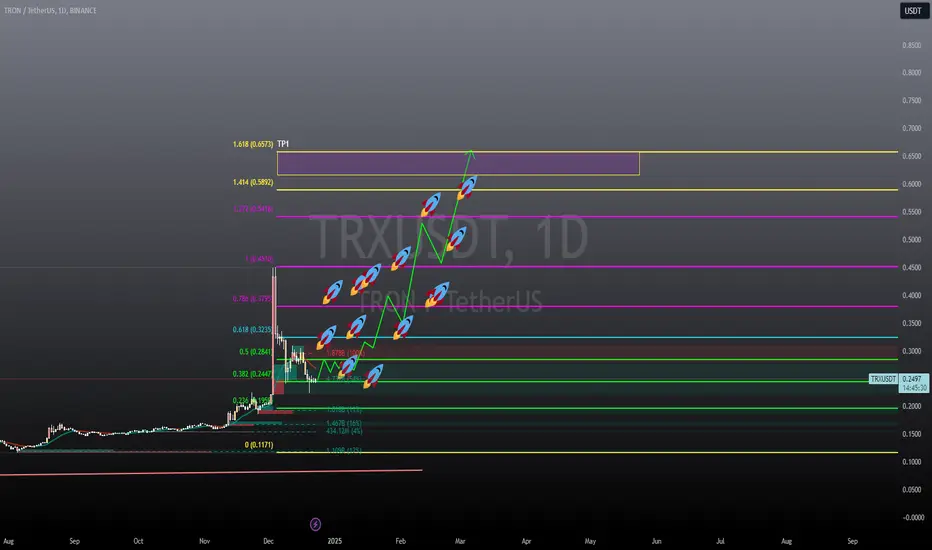Screen dimensions: 932x550
Task: Click 0.7000 on the price axis
Action: coord(911,128)
